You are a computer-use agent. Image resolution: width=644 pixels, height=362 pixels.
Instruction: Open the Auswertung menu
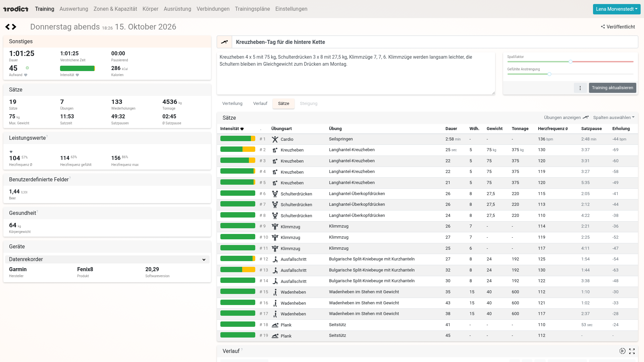tap(74, 9)
